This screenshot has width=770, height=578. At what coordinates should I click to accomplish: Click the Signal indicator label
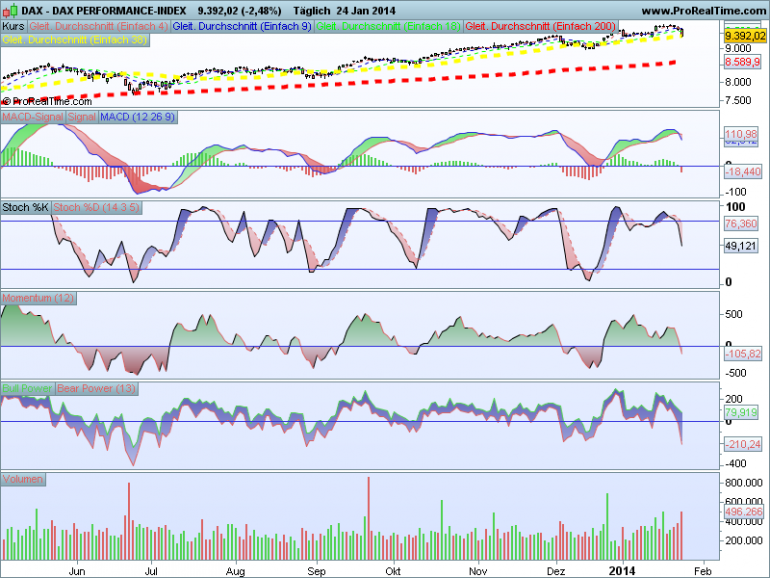click(x=82, y=117)
